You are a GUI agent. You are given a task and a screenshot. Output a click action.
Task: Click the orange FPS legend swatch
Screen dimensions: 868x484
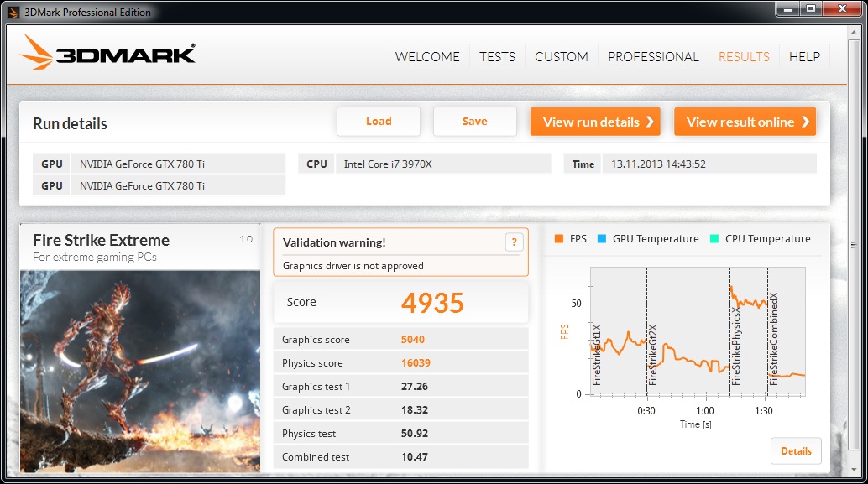tap(558, 239)
